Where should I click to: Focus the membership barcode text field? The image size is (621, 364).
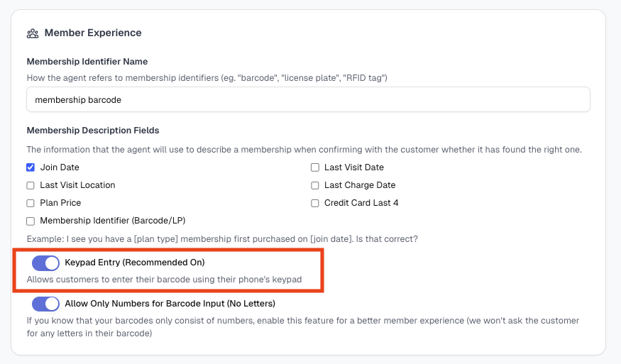(308, 99)
